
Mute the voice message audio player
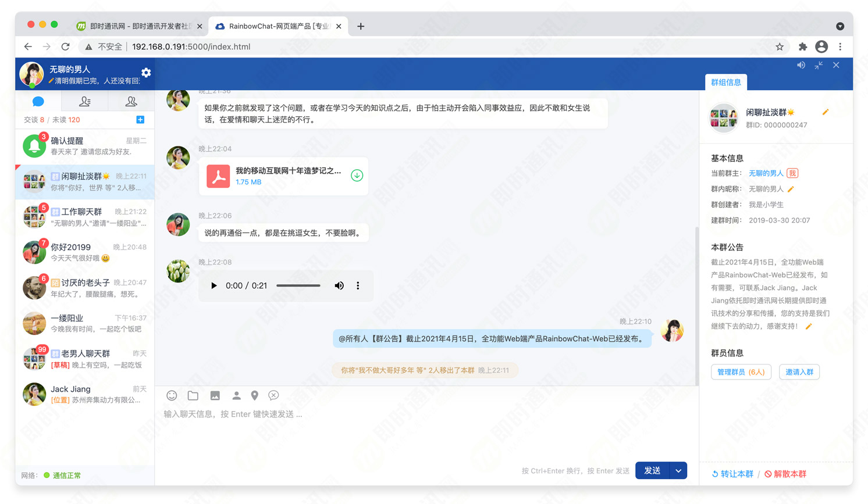click(x=339, y=285)
